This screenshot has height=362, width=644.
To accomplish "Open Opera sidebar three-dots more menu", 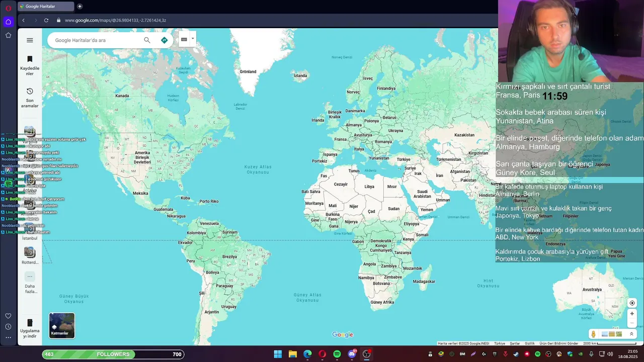I will click(x=8, y=337).
